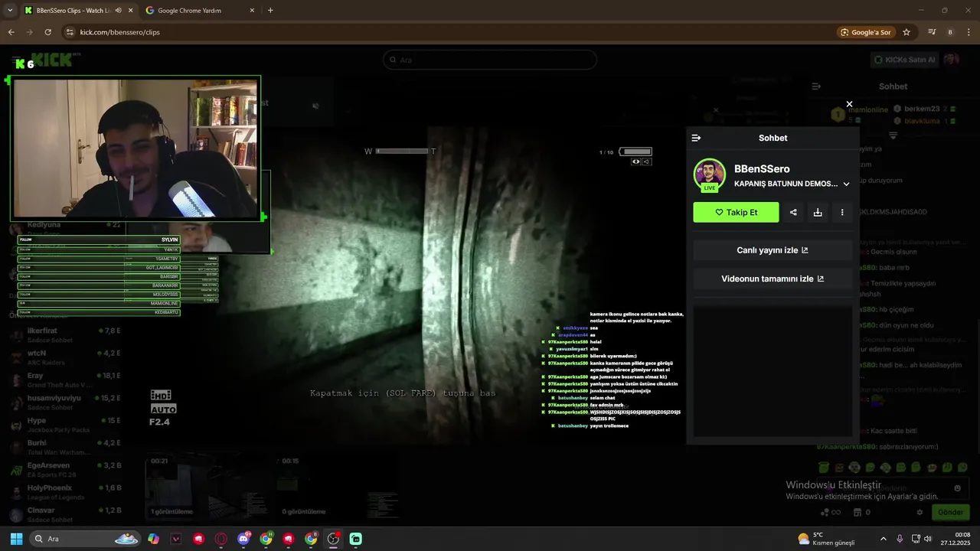Collapse the background Sohbet chat panel
The image size is (980, 551).
coord(816,86)
